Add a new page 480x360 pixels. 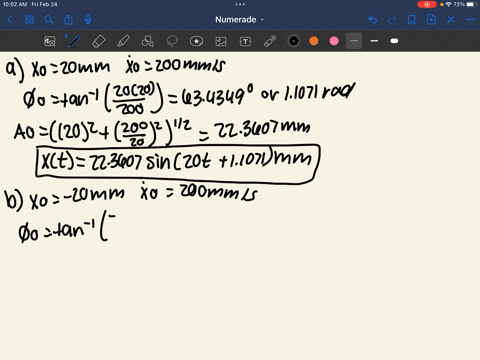click(x=431, y=20)
